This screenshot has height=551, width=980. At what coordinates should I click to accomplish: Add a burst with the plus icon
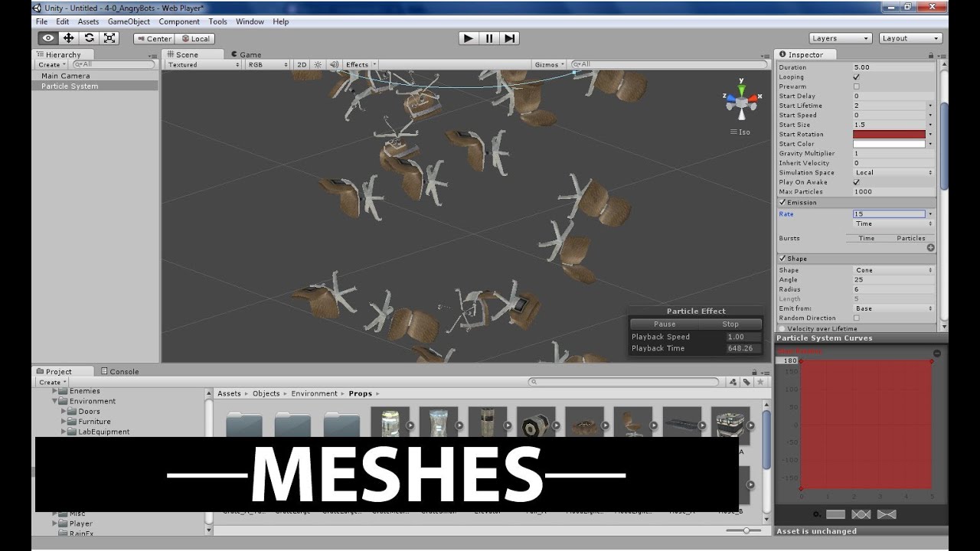931,248
